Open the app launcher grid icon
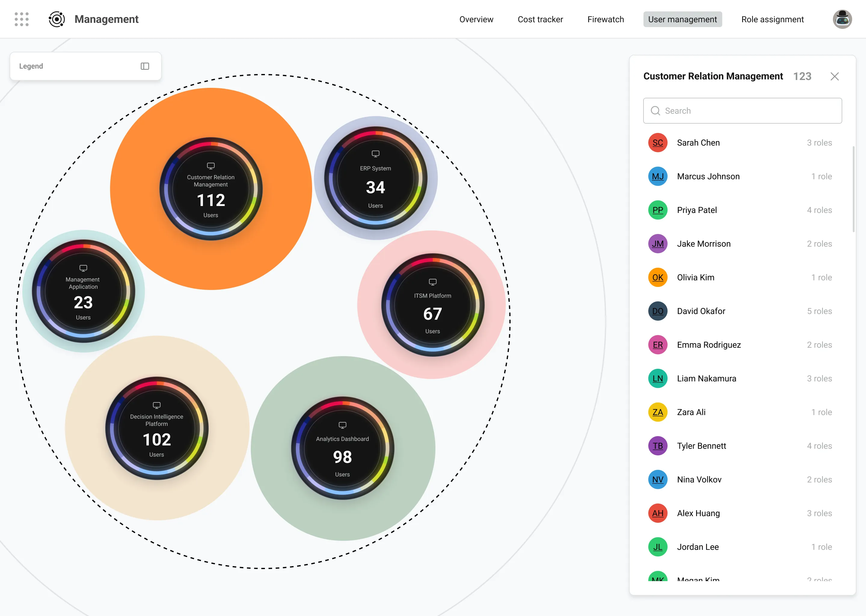 22,19
